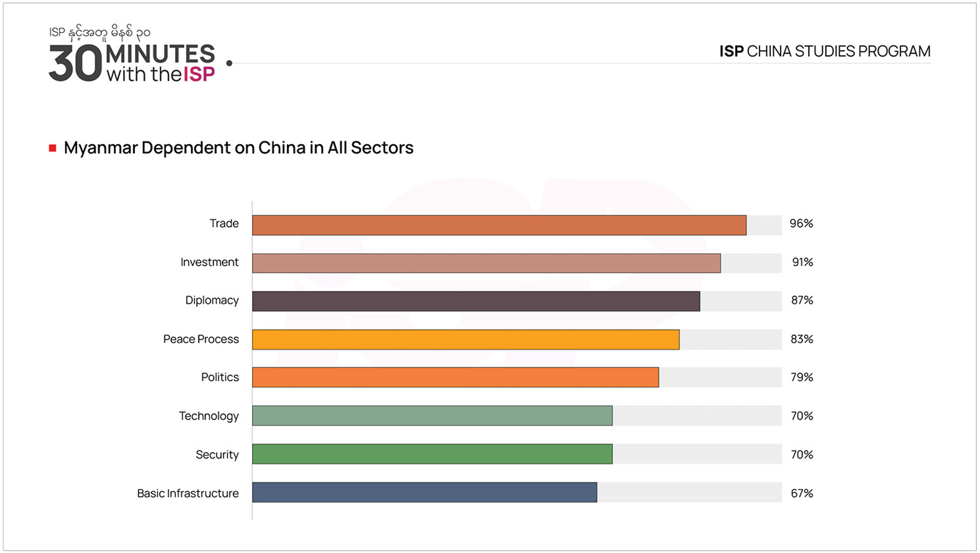The width and height of the screenshot is (980, 553).
Task: Click the 30 Minutes with the ISP logo
Action: 132,63
